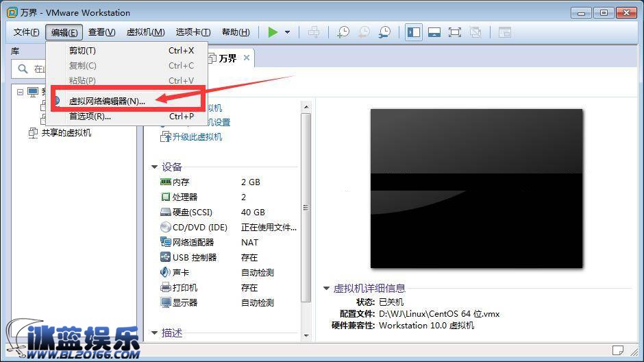644x362 pixels.
Task: Collapse 虚拟机详细信息 section
Action: click(x=327, y=289)
